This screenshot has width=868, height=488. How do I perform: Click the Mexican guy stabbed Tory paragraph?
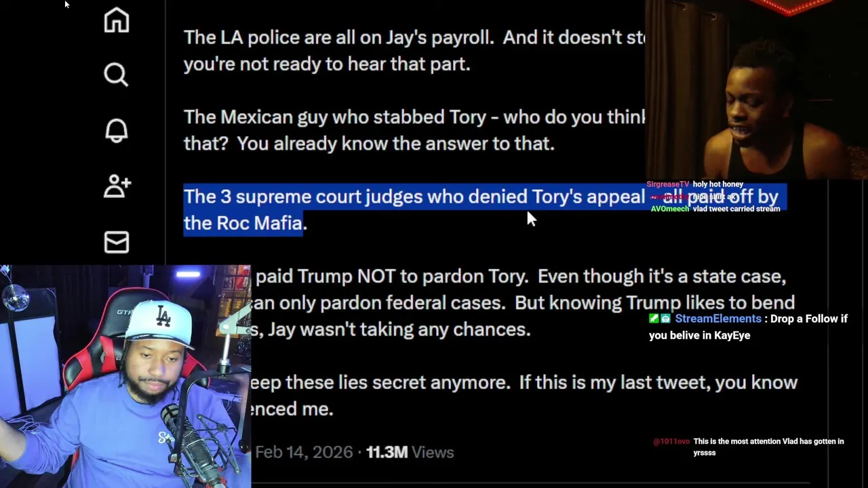point(414,130)
